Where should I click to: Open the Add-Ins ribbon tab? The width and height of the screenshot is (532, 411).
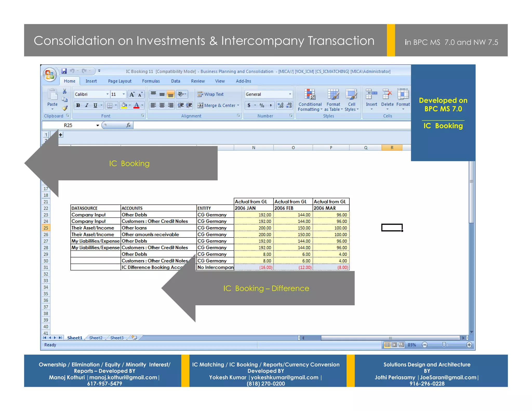click(x=243, y=81)
